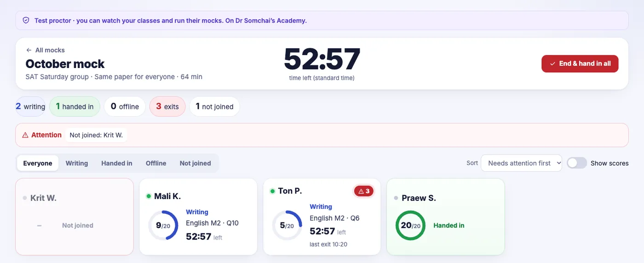Viewport: 644px width, 263px height.
Task: Click Praew S.'s grey status dot
Action: pos(396,198)
